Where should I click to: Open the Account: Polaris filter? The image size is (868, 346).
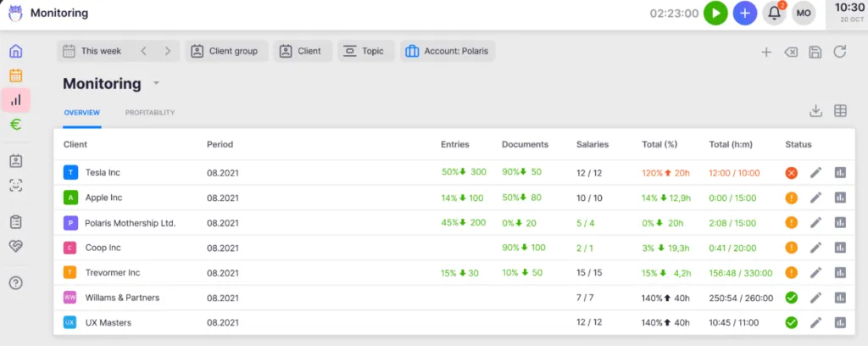pos(448,51)
